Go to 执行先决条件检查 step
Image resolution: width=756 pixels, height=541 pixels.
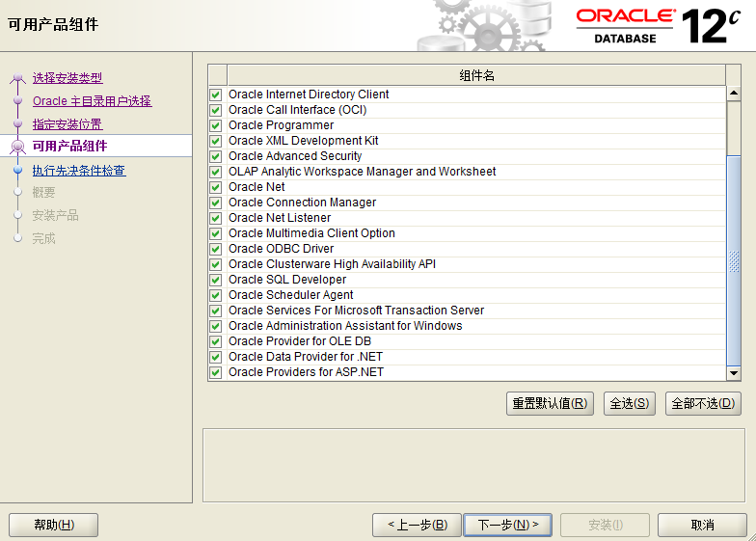click(79, 170)
